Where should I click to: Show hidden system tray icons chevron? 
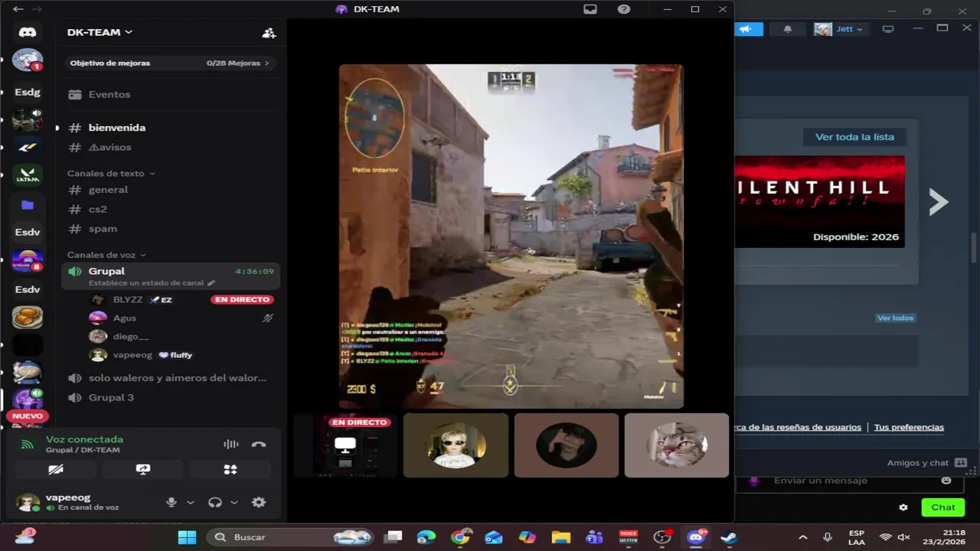click(x=802, y=537)
